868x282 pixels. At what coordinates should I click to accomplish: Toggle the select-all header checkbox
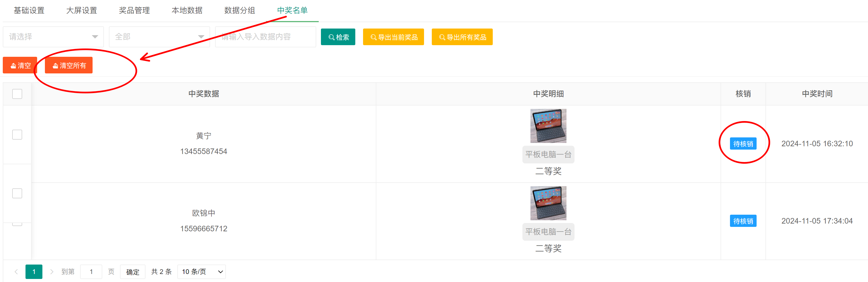click(x=17, y=94)
